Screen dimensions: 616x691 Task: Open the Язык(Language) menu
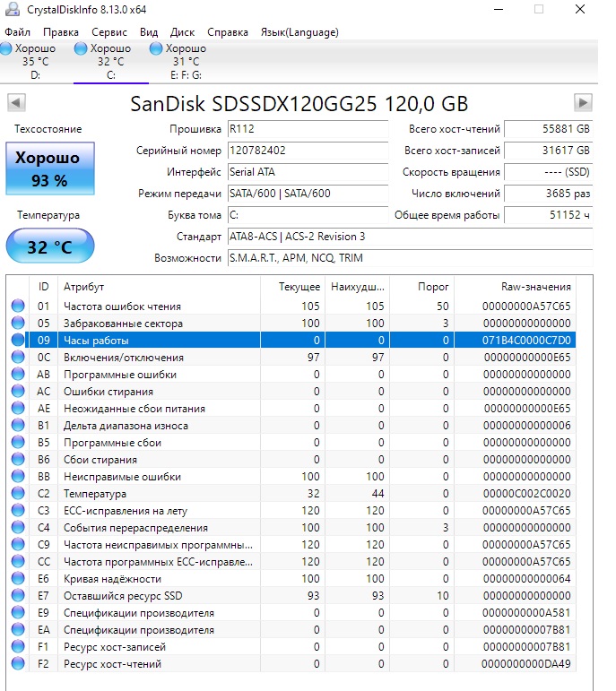click(299, 32)
